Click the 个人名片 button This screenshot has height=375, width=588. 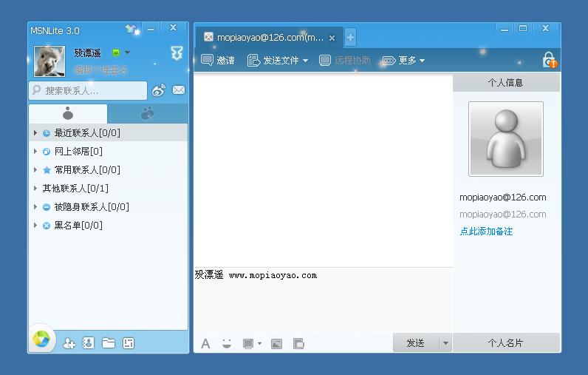(x=506, y=342)
